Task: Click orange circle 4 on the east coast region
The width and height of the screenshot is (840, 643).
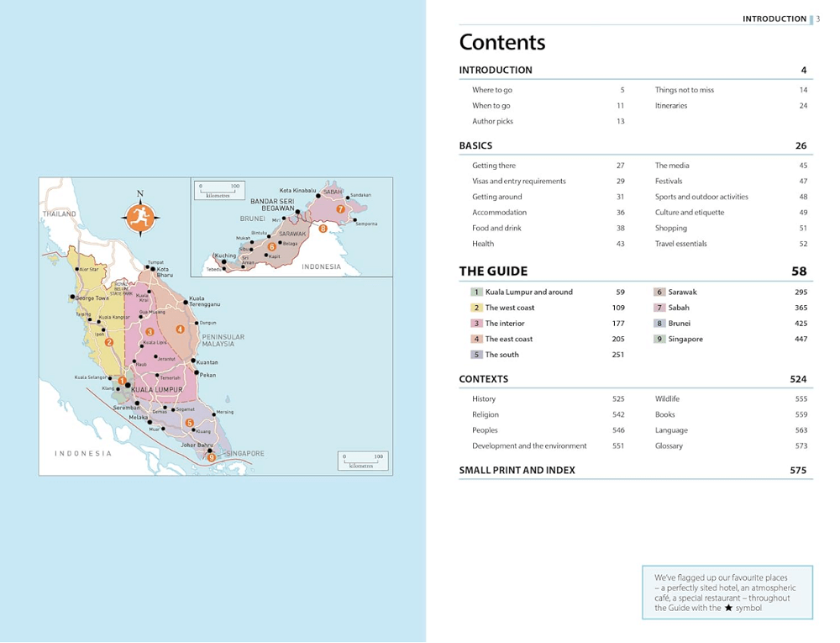Action: click(x=180, y=329)
